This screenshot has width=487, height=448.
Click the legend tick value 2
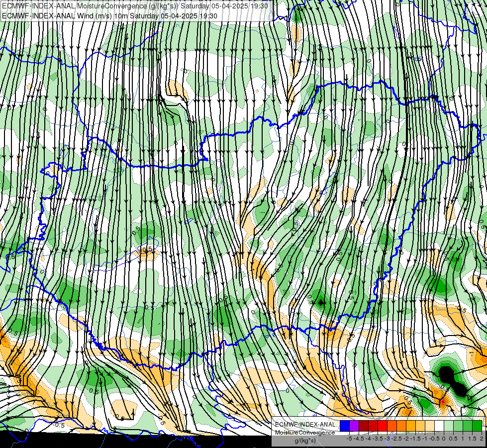click(482, 439)
